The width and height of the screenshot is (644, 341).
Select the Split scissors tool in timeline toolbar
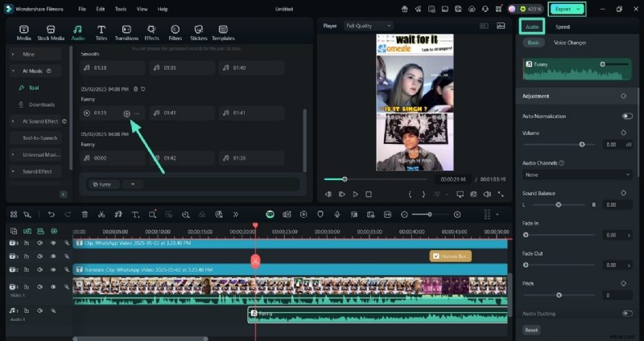coord(101,215)
